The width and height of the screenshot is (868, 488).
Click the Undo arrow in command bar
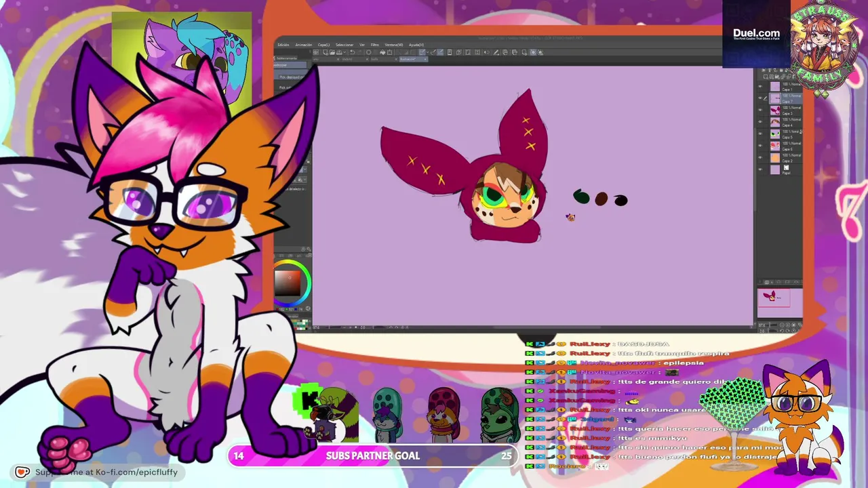click(352, 52)
